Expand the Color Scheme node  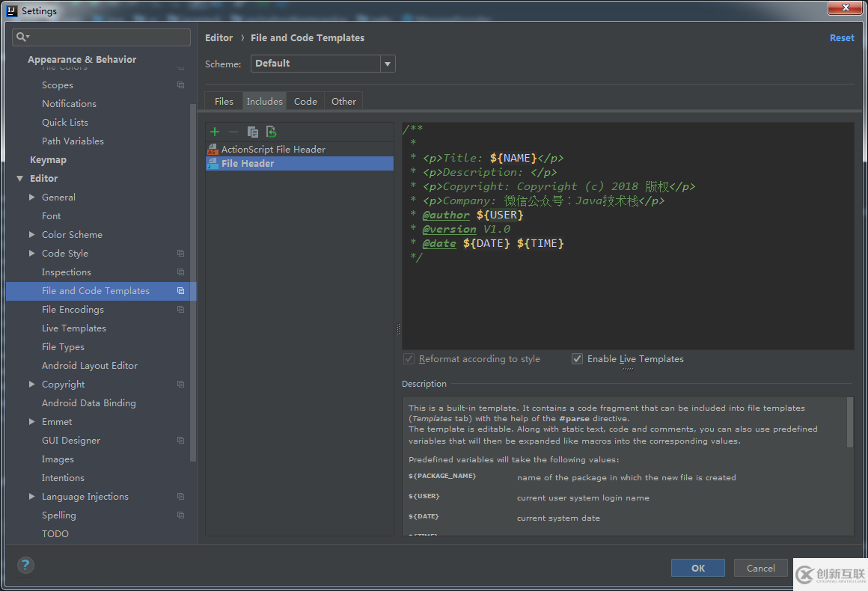click(31, 235)
